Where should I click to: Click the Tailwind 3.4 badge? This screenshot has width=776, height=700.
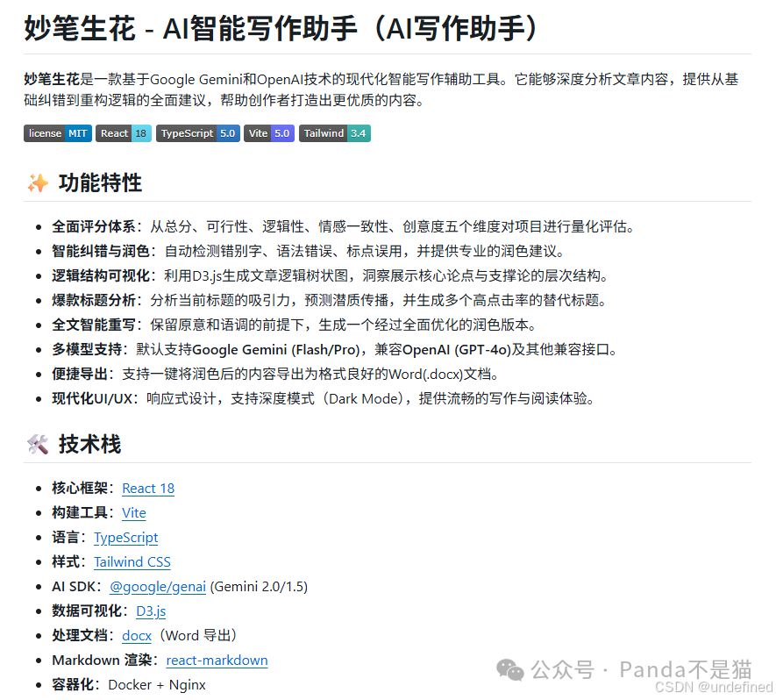click(x=335, y=133)
